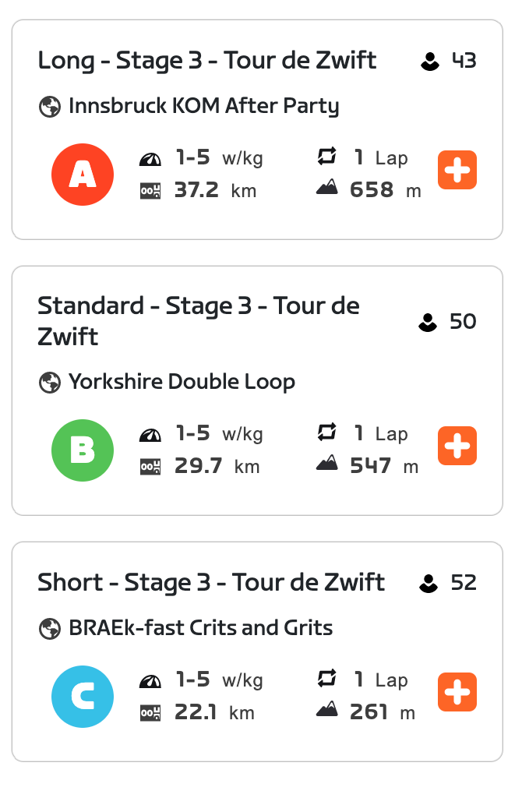
Task: Click the BRAEk-fast Crits and Grits route name
Action: [201, 628]
